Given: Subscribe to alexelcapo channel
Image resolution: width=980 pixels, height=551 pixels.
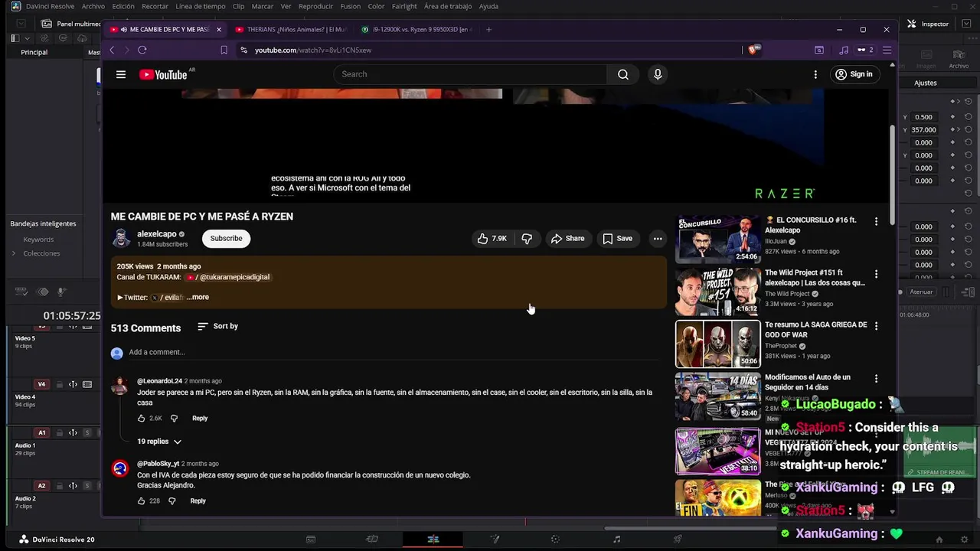Looking at the screenshot, I should 227,239.
